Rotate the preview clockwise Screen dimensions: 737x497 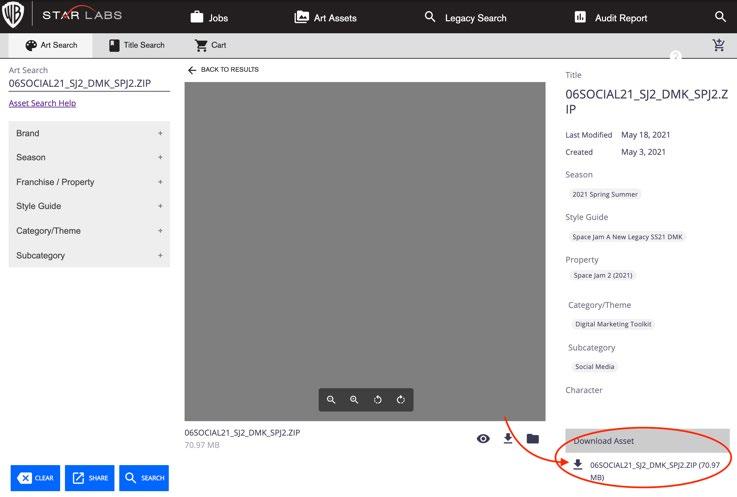(x=400, y=400)
